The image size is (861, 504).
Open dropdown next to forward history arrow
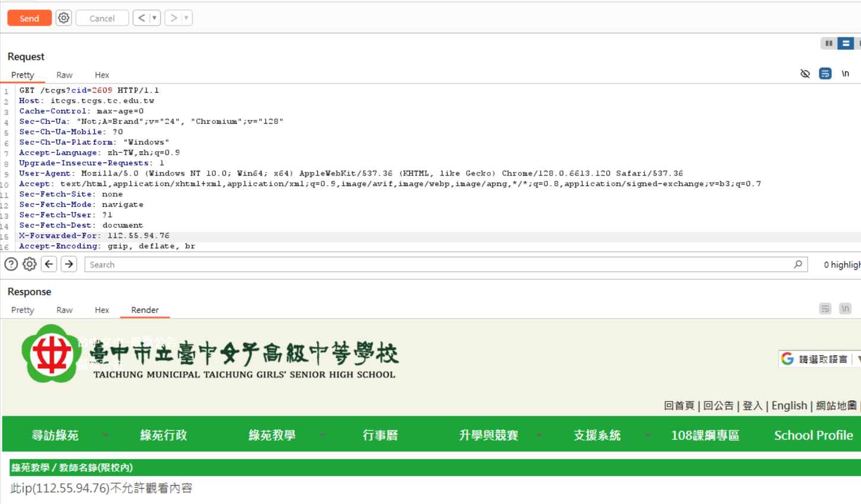[x=186, y=18]
